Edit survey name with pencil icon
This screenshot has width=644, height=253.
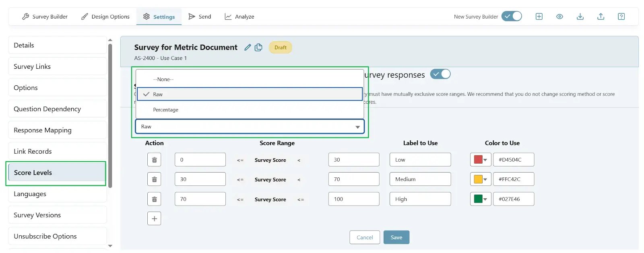point(248,47)
